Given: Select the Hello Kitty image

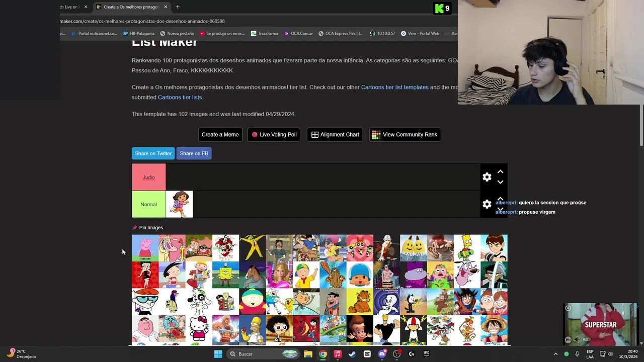Looking at the screenshot, I should point(199,328).
